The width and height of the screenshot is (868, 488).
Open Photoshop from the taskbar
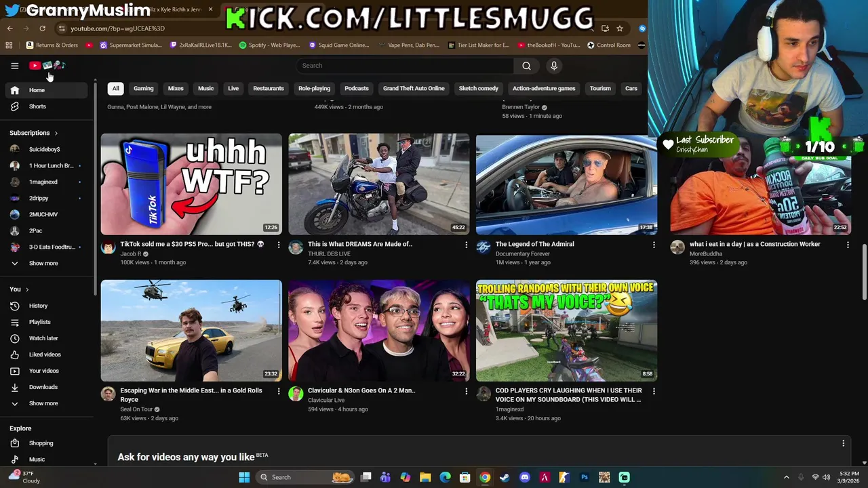[584, 477]
